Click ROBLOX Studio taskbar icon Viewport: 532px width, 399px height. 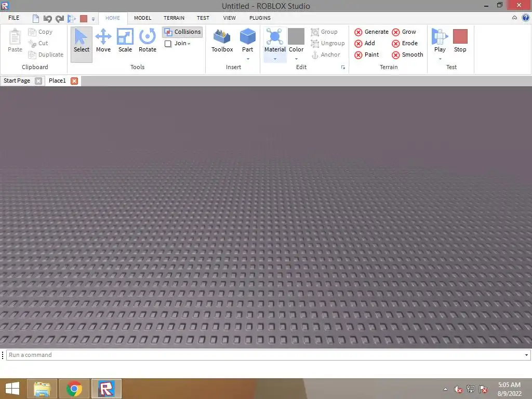click(x=106, y=389)
